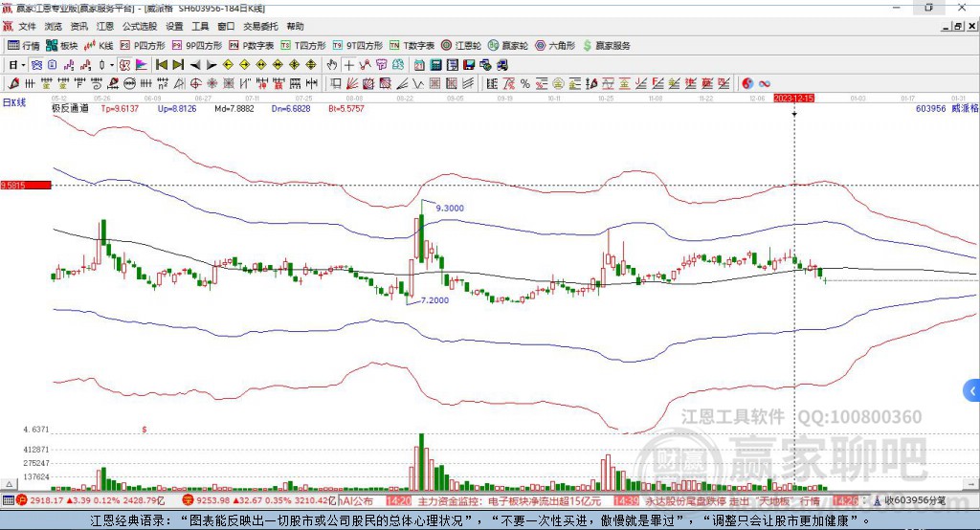
Task: Expand the blue side panel chevron
Action: pyautogui.click(x=972, y=391)
